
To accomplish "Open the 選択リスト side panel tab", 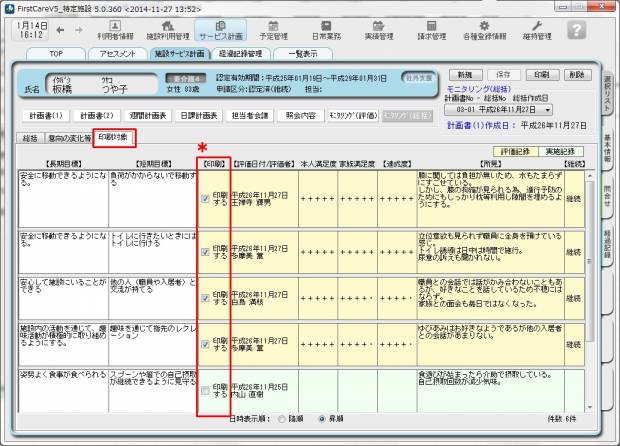I will pos(609,92).
